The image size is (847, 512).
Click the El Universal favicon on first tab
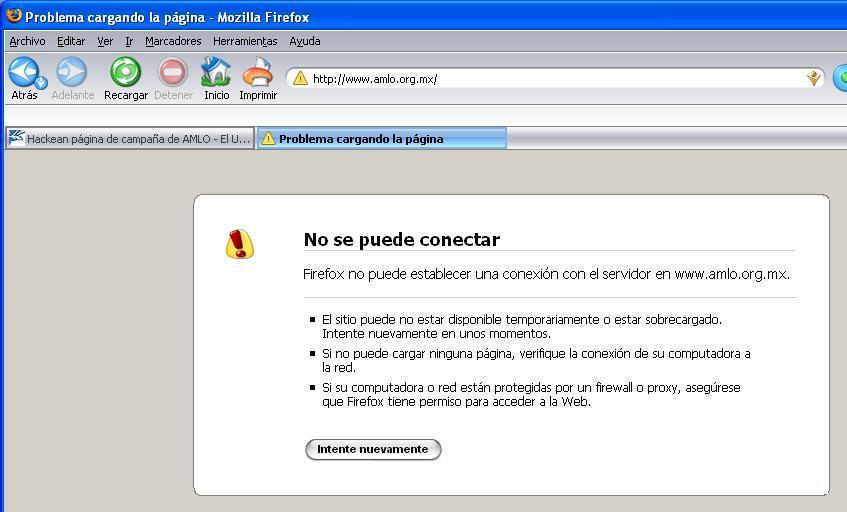coord(16,138)
